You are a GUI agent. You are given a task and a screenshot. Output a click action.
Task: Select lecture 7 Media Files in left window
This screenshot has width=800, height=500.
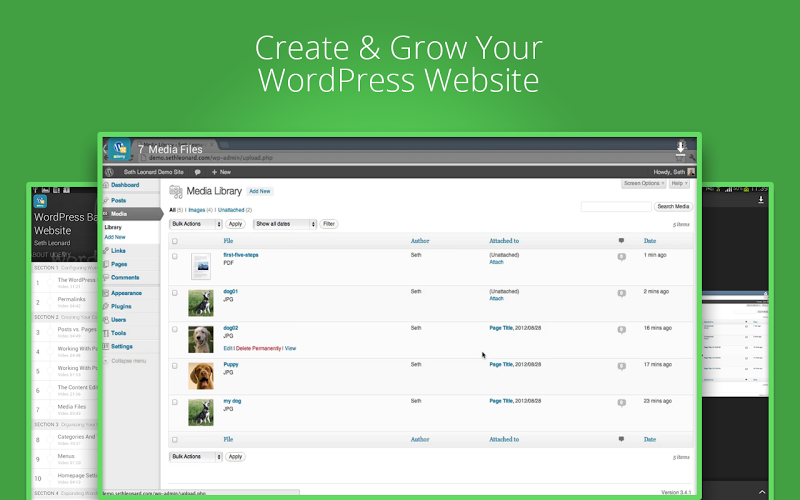[64, 409]
